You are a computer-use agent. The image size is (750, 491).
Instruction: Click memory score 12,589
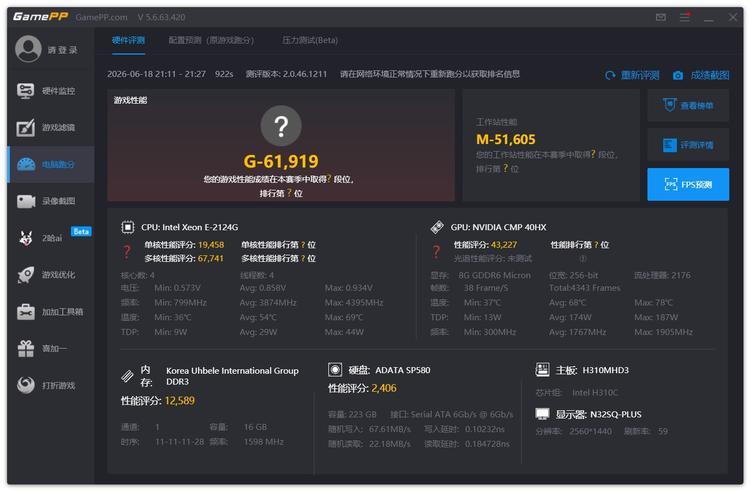179,401
